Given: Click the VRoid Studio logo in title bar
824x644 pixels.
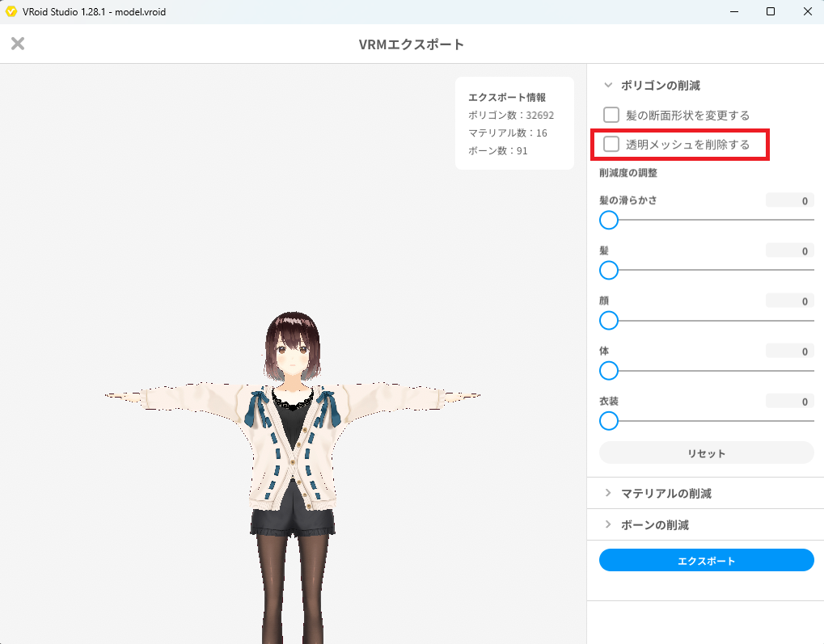Looking at the screenshot, I should click(11, 11).
